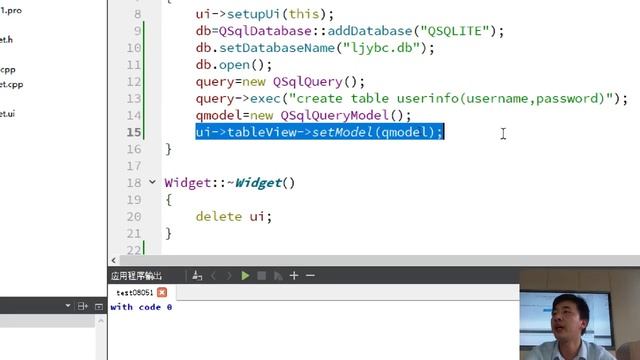Screen dimensions: 640x360
Task: Click line number 9 in the gutter
Action: (137, 31)
